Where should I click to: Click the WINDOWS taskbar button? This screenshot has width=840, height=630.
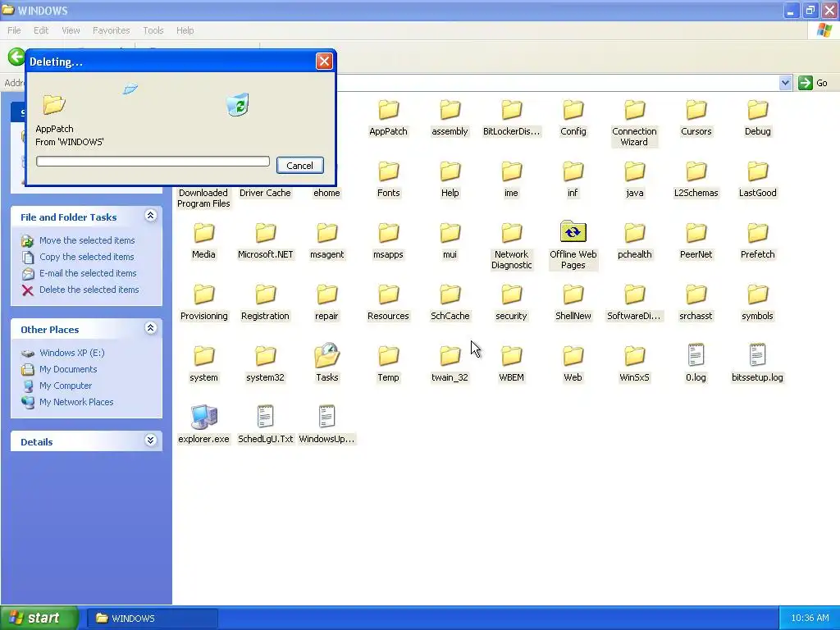coord(153,619)
